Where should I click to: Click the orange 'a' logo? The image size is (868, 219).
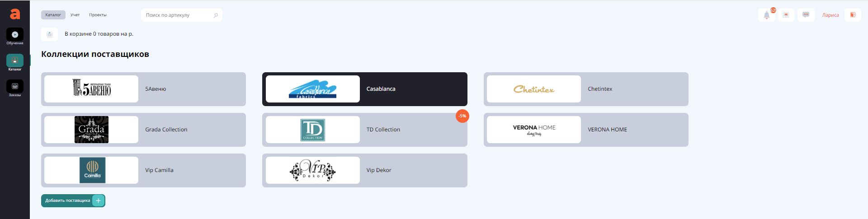point(15,14)
